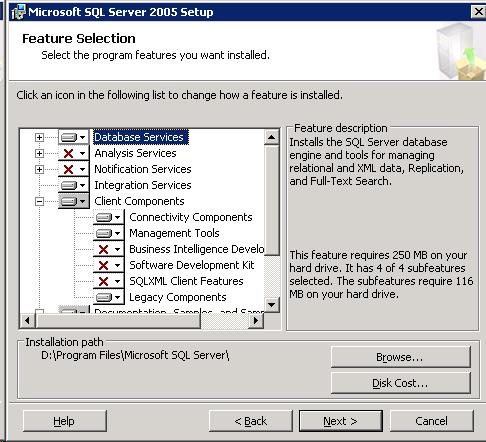Expand the Notification Services tree node
This screenshot has width=486, height=442.
coord(39,169)
